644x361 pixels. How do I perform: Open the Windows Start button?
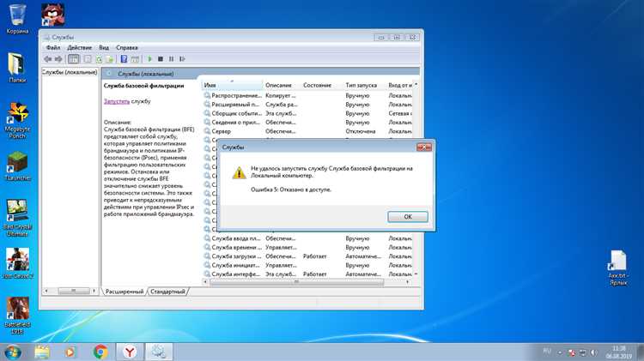(x=13, y=352)
